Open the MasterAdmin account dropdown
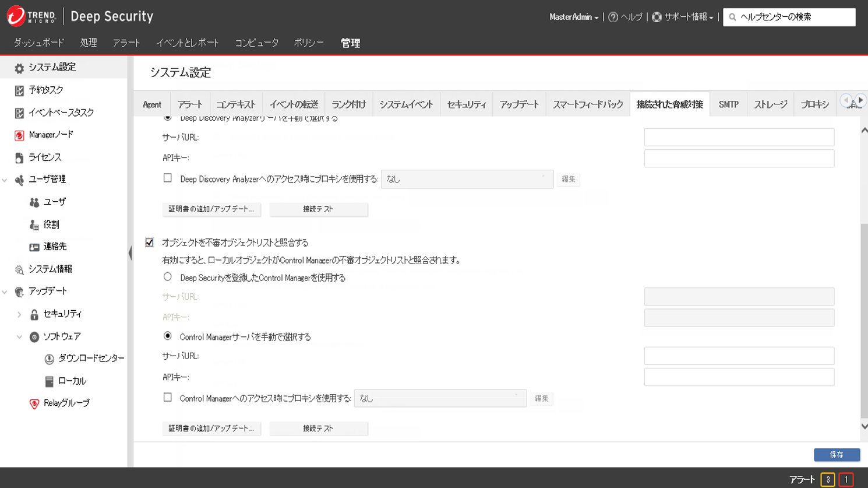The height and width of the screenshot is (488, 868). tap(574, 17)
